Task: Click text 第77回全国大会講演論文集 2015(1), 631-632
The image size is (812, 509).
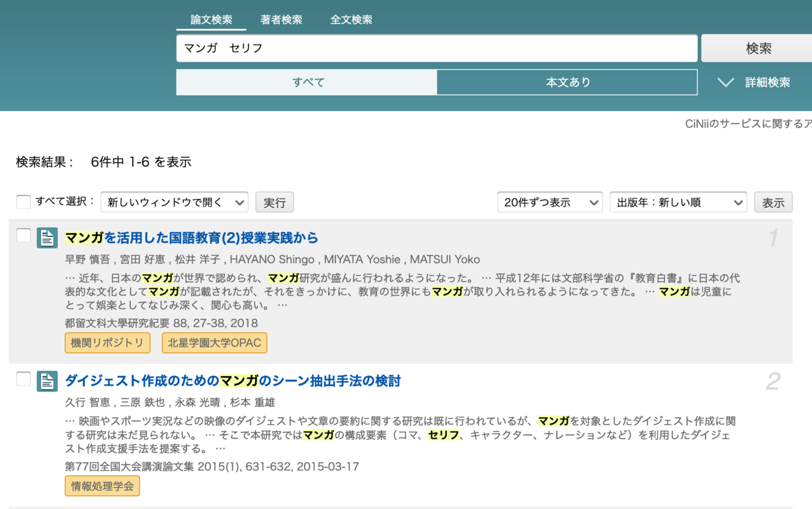Action: [178, 467]
